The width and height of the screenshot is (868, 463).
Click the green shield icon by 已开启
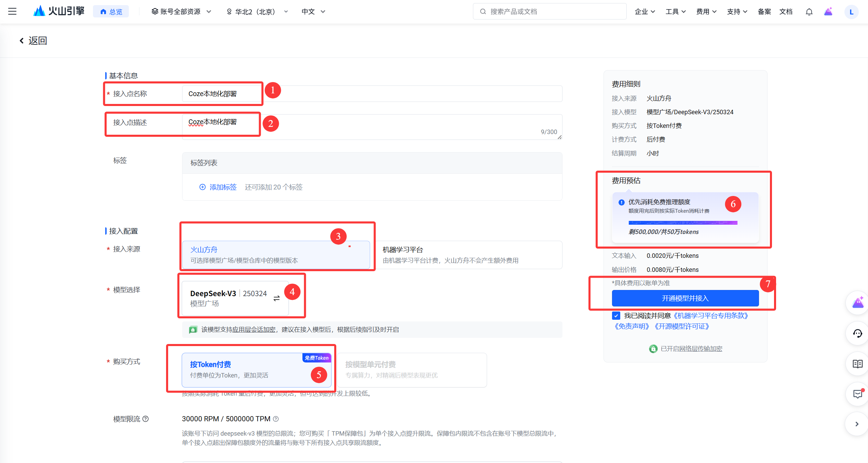coord(653,349)
